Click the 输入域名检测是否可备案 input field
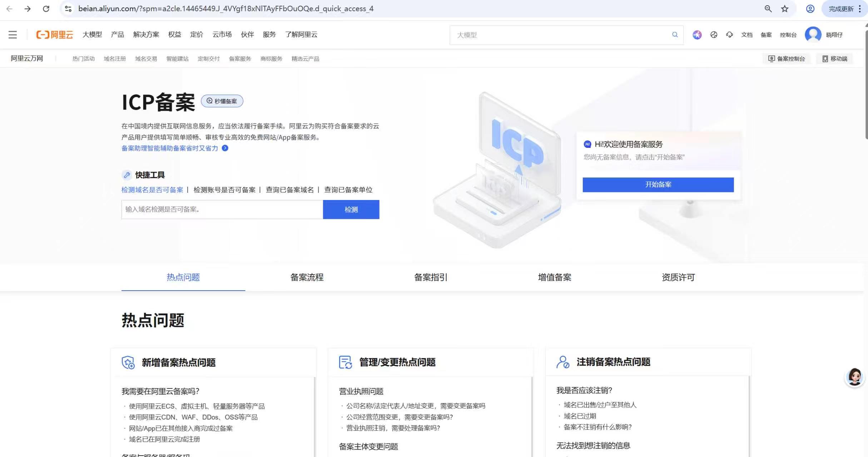This screenshot has width=868, height=457. (x=222, y=210)
